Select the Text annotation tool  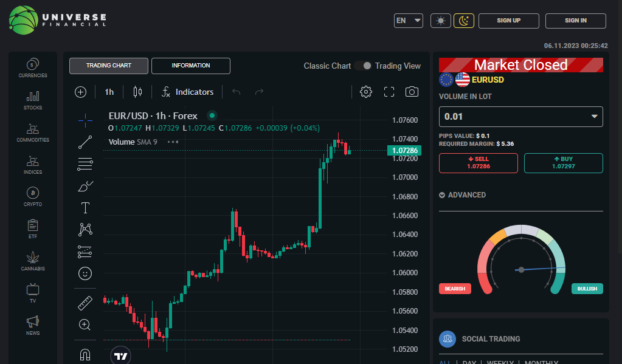(85, 208)
